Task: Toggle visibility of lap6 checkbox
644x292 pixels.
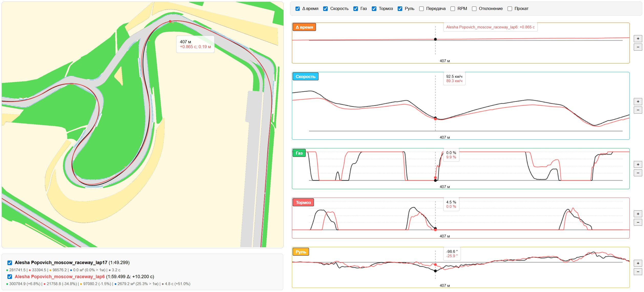Action: pyautogui.click(x=10, y=277)
